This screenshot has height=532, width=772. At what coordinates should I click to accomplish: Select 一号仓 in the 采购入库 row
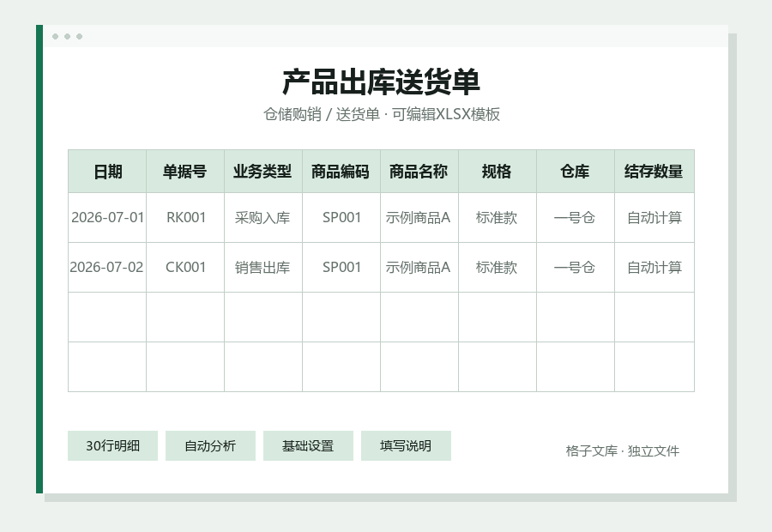tap(575, 217)
